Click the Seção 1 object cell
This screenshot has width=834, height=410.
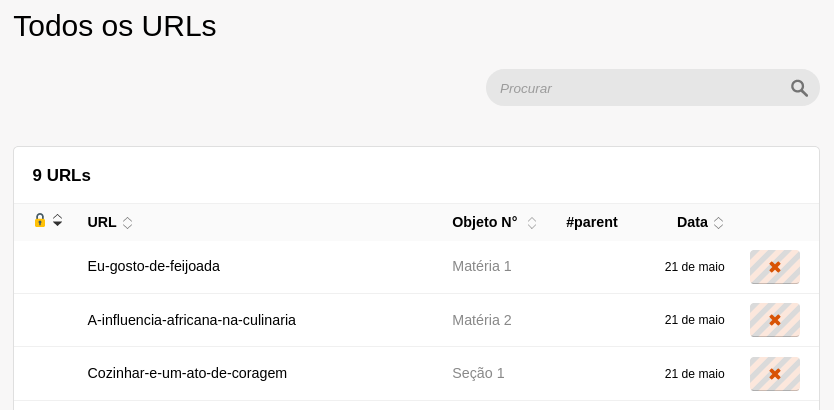click(478, 373)
